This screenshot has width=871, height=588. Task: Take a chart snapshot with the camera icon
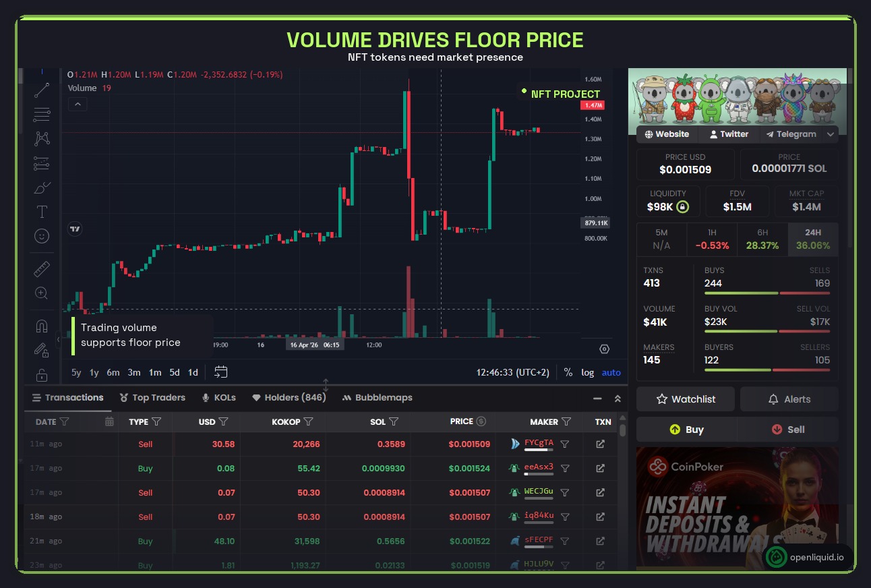[604, 349]
